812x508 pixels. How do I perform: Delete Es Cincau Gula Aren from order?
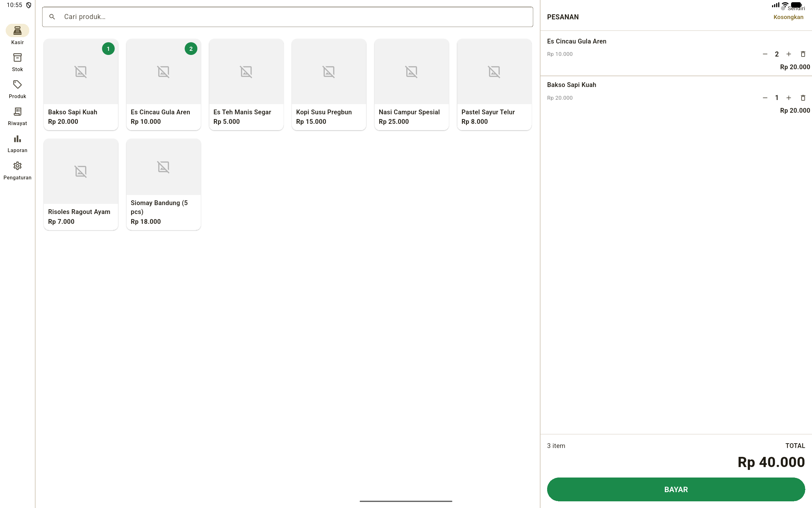pos(803,54)
